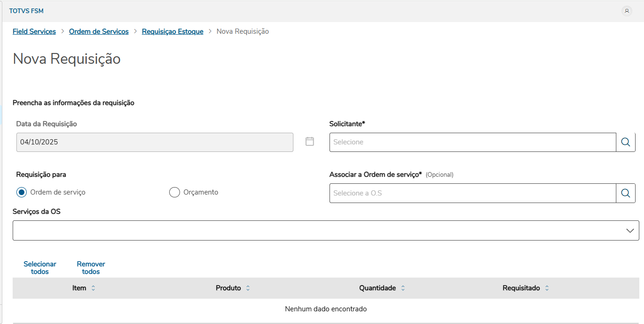This screenshot has height=324, width=644.
Task: Open the calendar date picker icon
Action: click(x=310, y=141)
